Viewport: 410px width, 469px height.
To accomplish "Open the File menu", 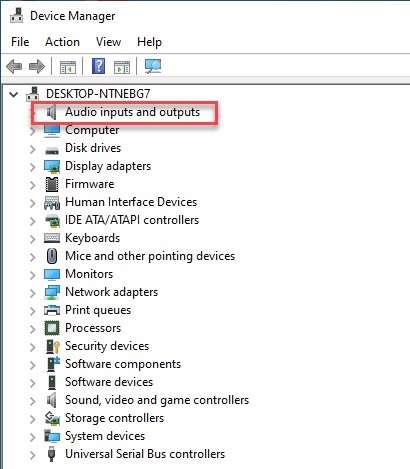I will coord(20,42).
